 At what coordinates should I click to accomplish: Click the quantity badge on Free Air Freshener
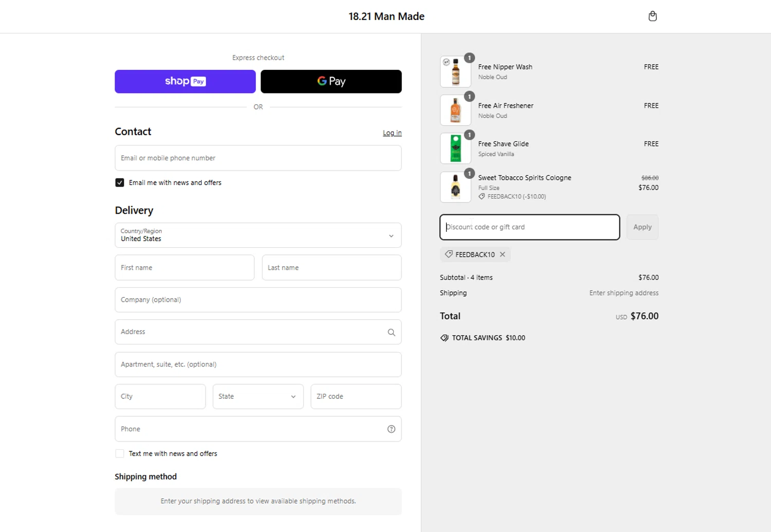point(469,97)
